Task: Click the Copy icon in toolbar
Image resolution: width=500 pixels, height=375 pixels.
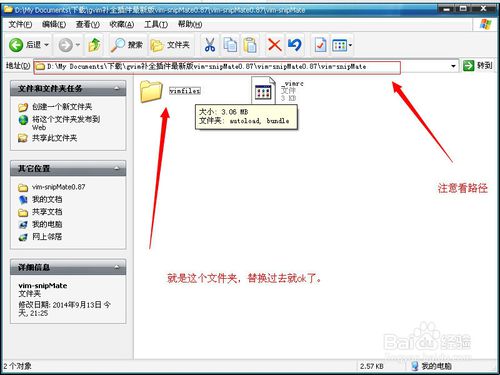Action: [x=230, y=45]
